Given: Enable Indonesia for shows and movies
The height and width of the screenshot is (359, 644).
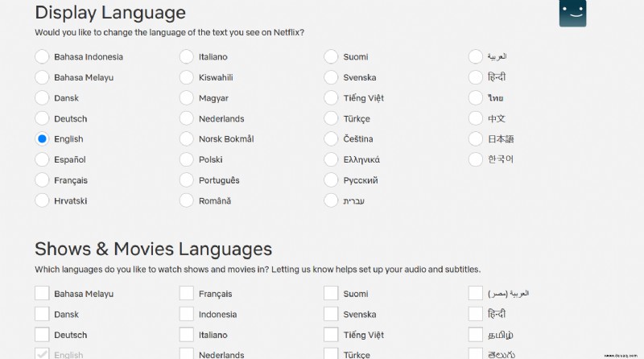Looking at the screenshot, I should 187,314.
